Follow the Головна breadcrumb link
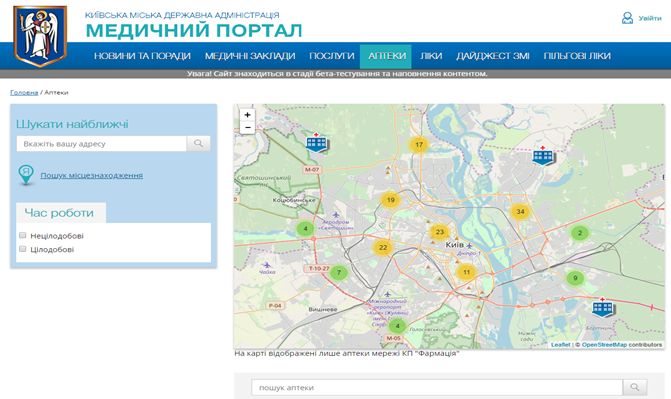 tap(24, 92)
